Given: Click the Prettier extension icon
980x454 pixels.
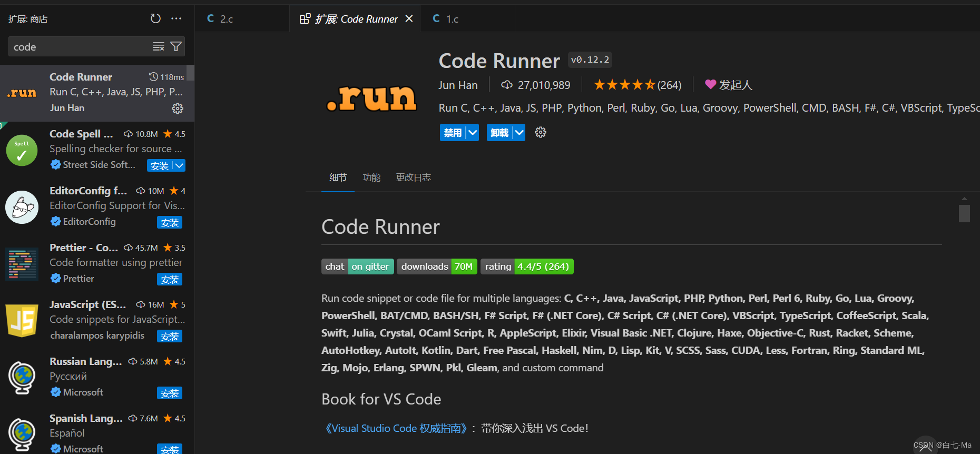Looking at the screenshot, I should click(22, 264).
